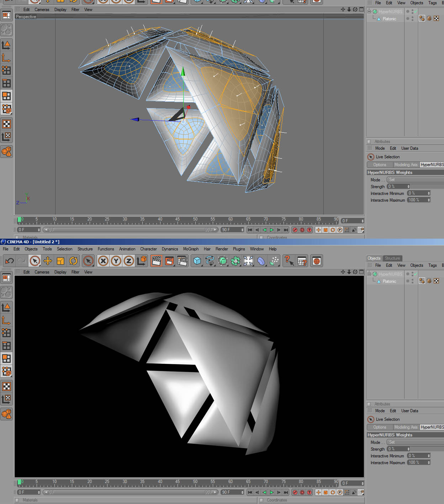
Task: Click the Array object icon in rendered window
Action: [236, 261]
